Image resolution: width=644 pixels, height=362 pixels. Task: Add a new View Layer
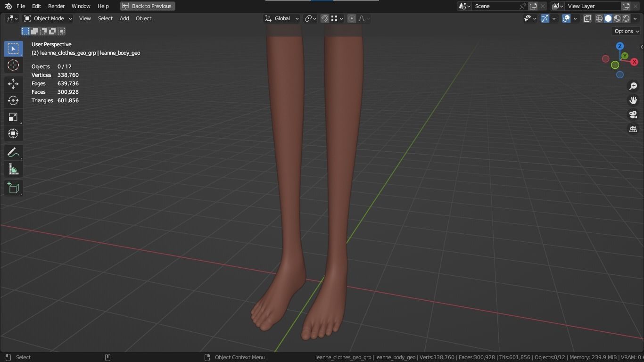click(626, 6)
